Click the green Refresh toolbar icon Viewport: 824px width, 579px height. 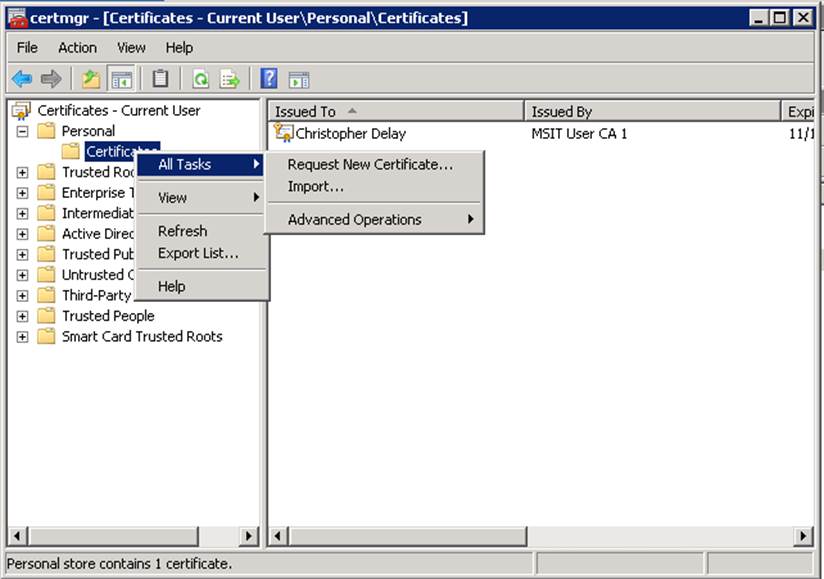coord(200,79)
